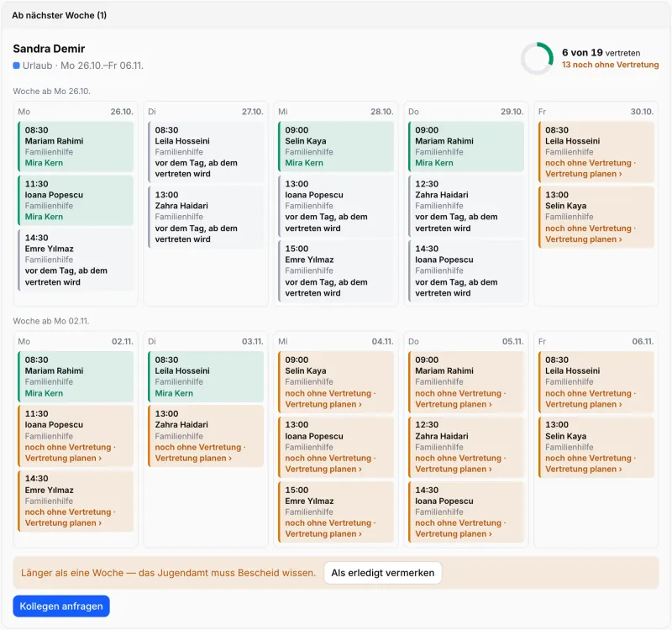Click the "Fr 30.10." day column header
The height and width of the screenshot is (630, 672).
[x=596, y=112]
